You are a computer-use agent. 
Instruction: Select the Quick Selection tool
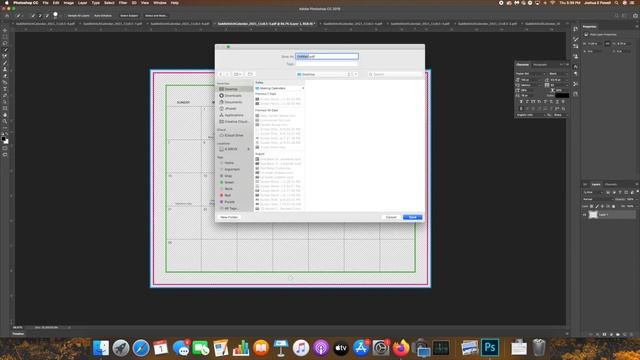5,50
